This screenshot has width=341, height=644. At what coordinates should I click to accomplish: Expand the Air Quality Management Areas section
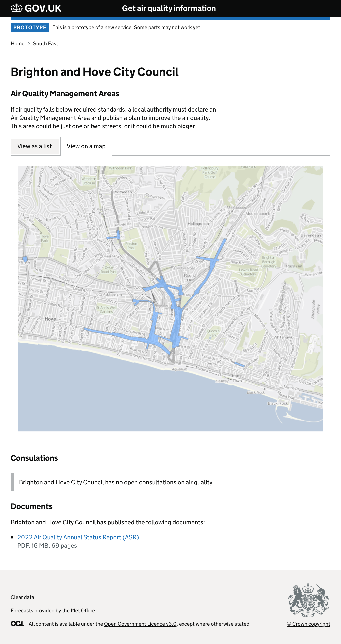click(65, 93)
